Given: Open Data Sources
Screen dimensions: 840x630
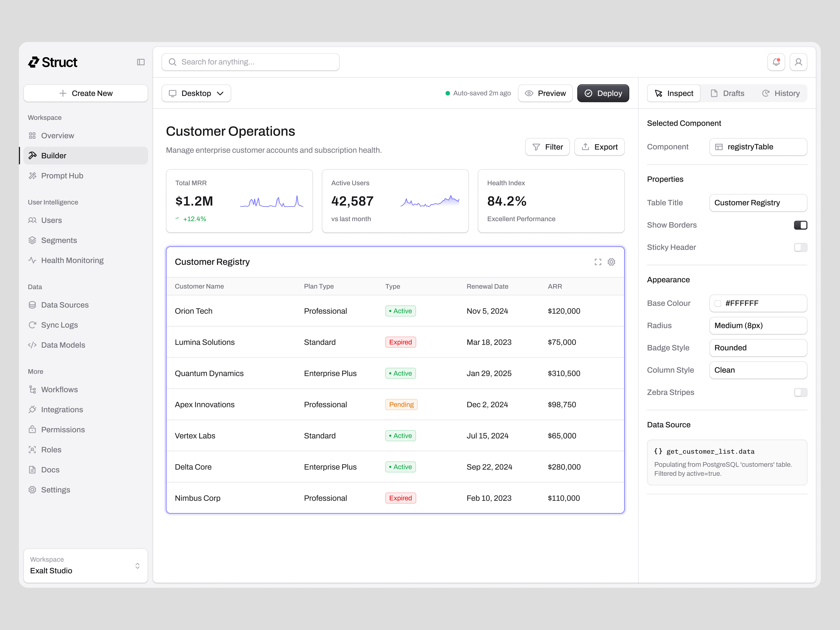Looking at the screenshot, I should (86, 305).
